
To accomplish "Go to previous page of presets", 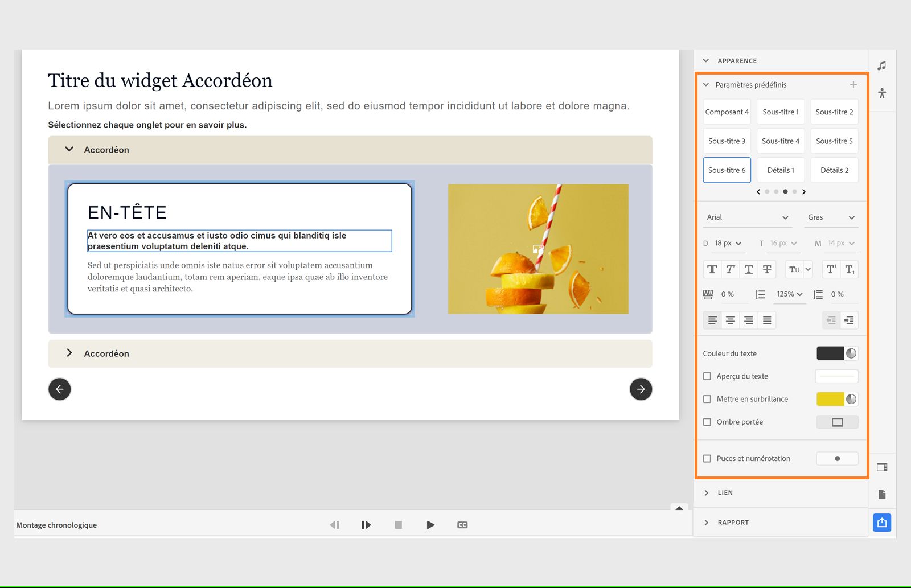I will [x=758, y=192].
